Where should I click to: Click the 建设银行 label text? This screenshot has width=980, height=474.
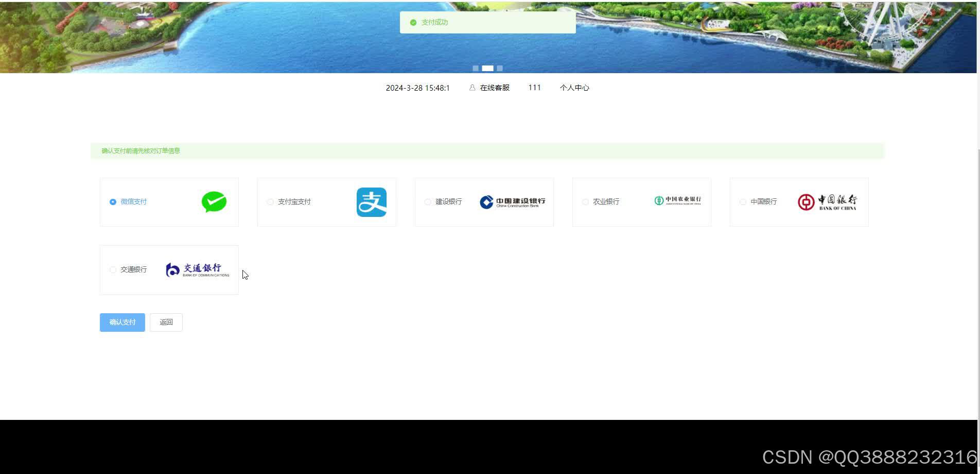coord(449,202)
